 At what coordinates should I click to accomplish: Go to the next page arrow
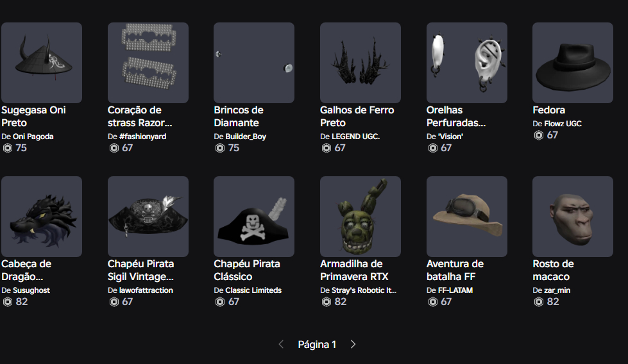[353, 344]
